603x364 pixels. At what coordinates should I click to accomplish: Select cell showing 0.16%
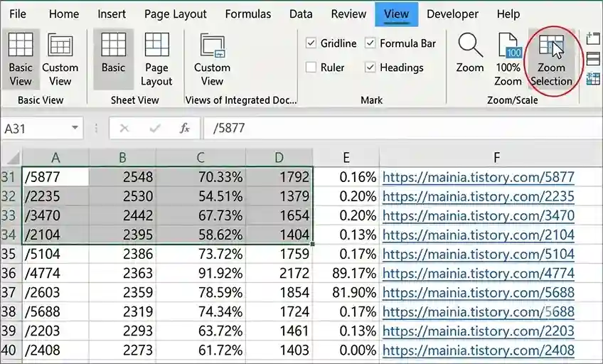point(346,177)
